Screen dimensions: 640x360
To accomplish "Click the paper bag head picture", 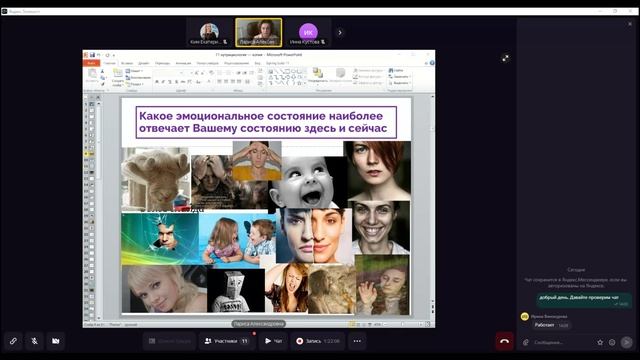I will pyautogui.click(x=236, y=290).
